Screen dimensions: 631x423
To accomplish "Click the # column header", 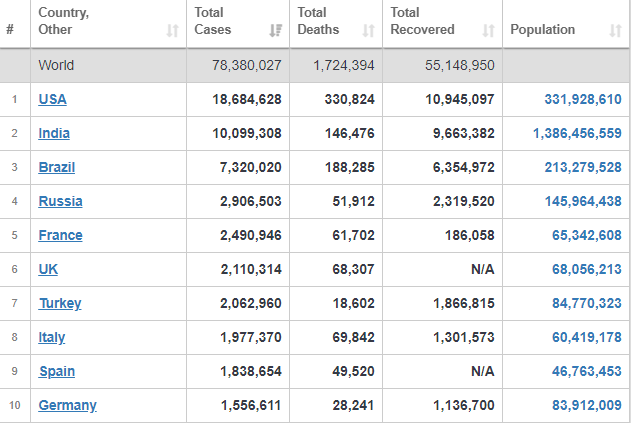I will pyautogui.click(x=15, y=24).
